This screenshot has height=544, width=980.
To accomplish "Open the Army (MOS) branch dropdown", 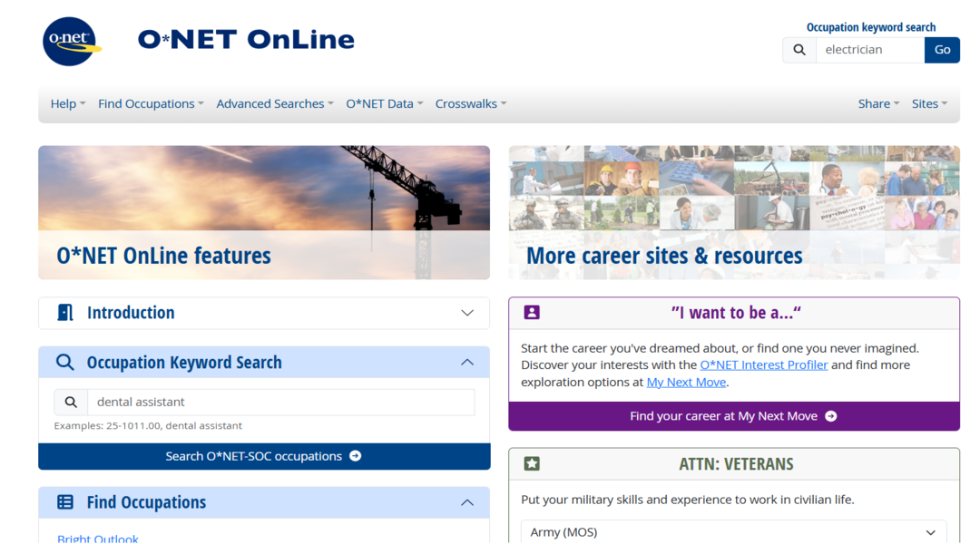I will pos(733,532).
